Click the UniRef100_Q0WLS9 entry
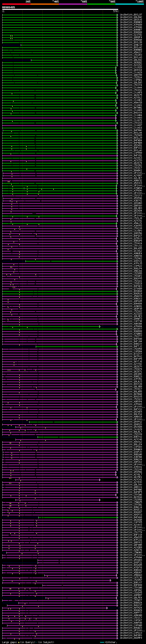The image size is (146, 644). [x=131, y=45]
